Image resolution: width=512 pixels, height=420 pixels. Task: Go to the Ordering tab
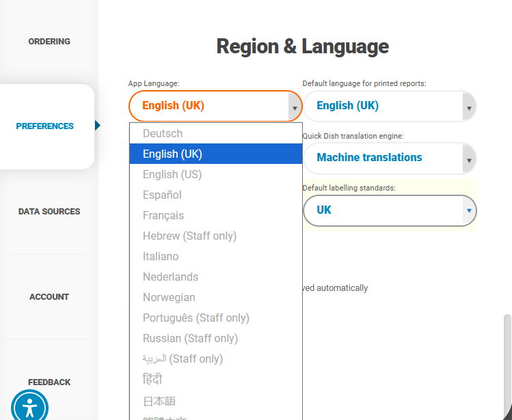(49, 42)
